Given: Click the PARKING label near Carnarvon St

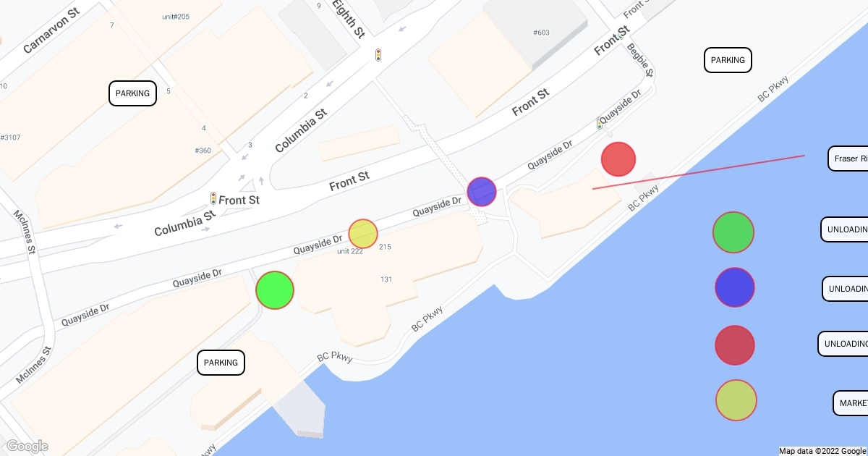Looking at the screenshot, I should pos(132,93).
